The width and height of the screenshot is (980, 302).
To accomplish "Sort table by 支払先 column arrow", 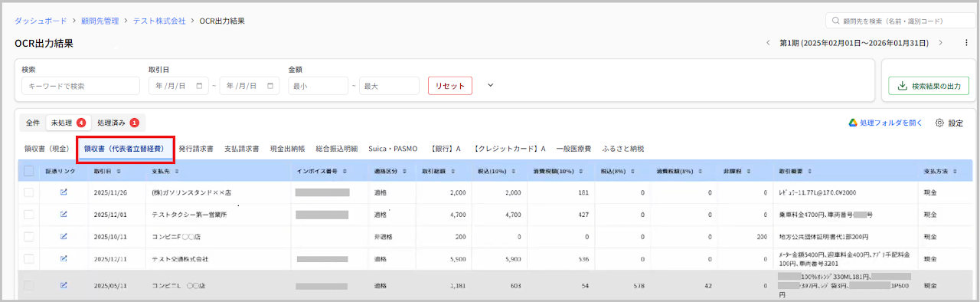I will coord(176,171).
